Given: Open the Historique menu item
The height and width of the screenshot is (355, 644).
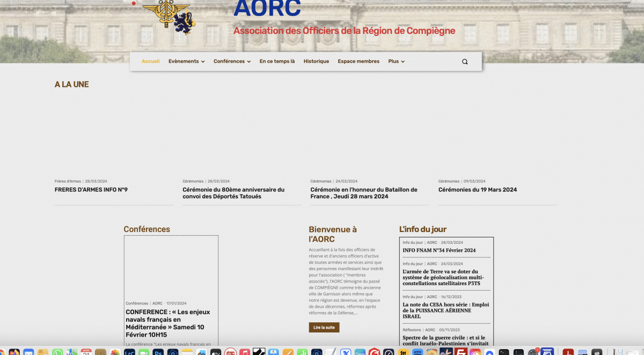Looking at the screenshot, I should 316,61.
